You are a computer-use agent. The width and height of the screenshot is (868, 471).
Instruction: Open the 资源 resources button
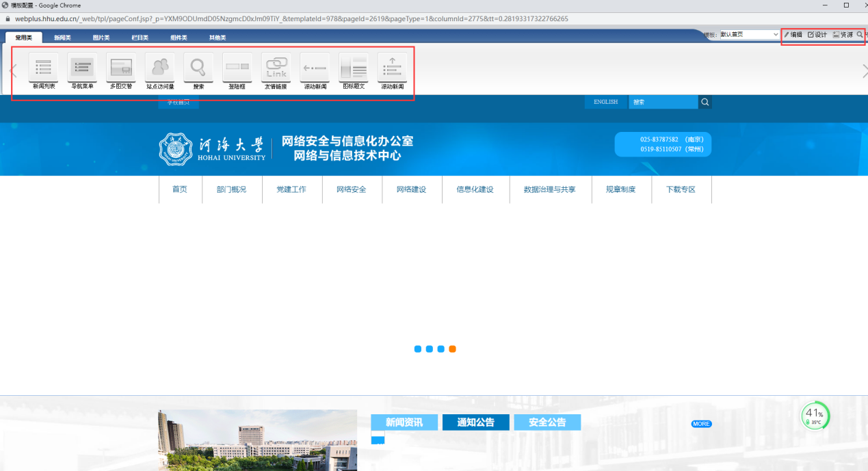click(843, 34)
